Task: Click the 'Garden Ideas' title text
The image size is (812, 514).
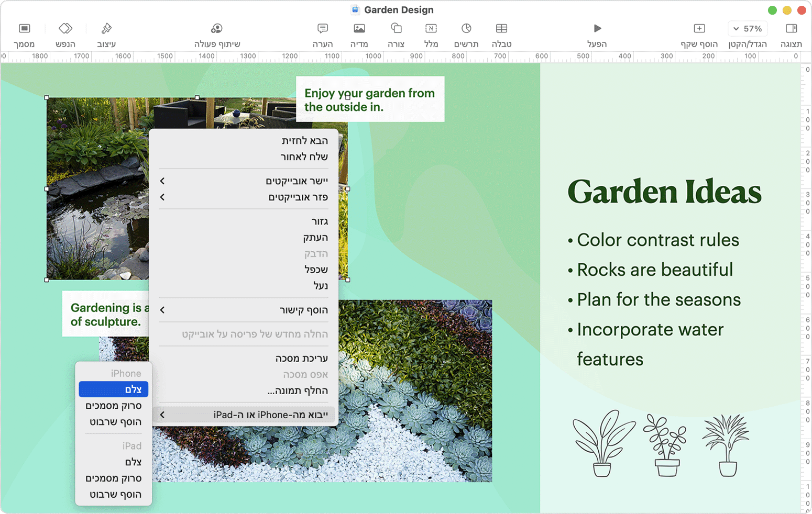Action: tap(664, 192)
